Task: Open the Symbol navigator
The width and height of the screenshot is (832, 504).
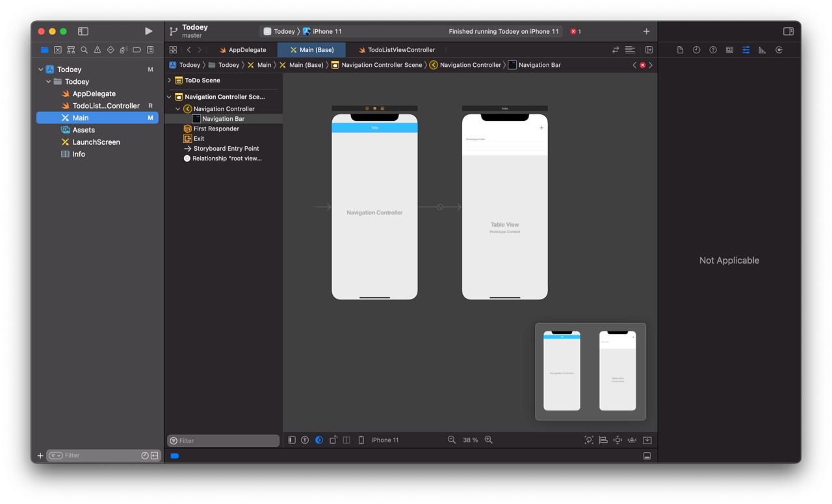Action: (71, 50)
